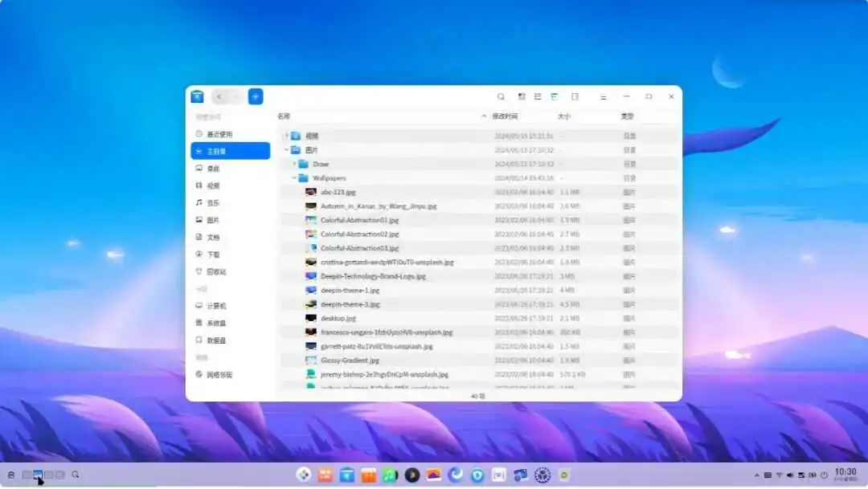The width and height of the screenshot is (868, 489).
Task: Click the blue new tab plus button
Action: coord(256,96)
